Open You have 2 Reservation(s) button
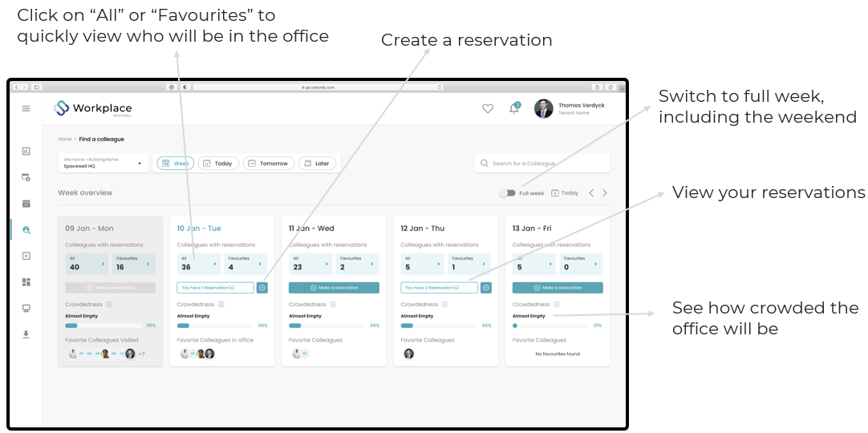 tap(439, 288)
